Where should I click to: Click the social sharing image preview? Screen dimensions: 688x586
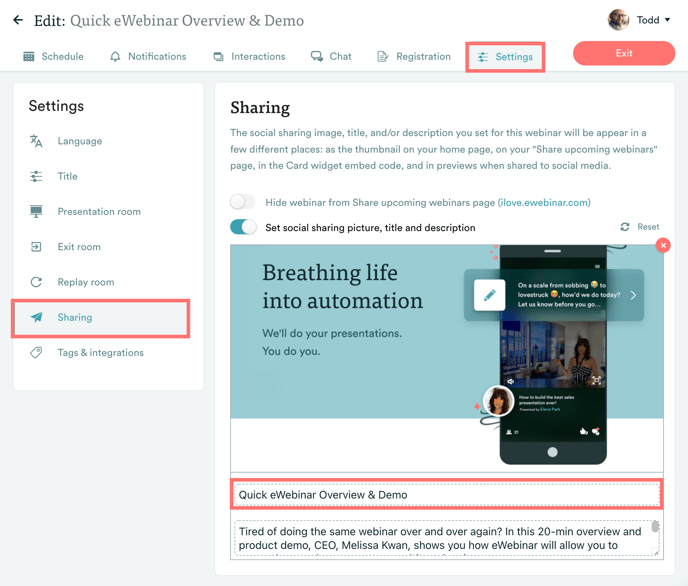(447, 358)
